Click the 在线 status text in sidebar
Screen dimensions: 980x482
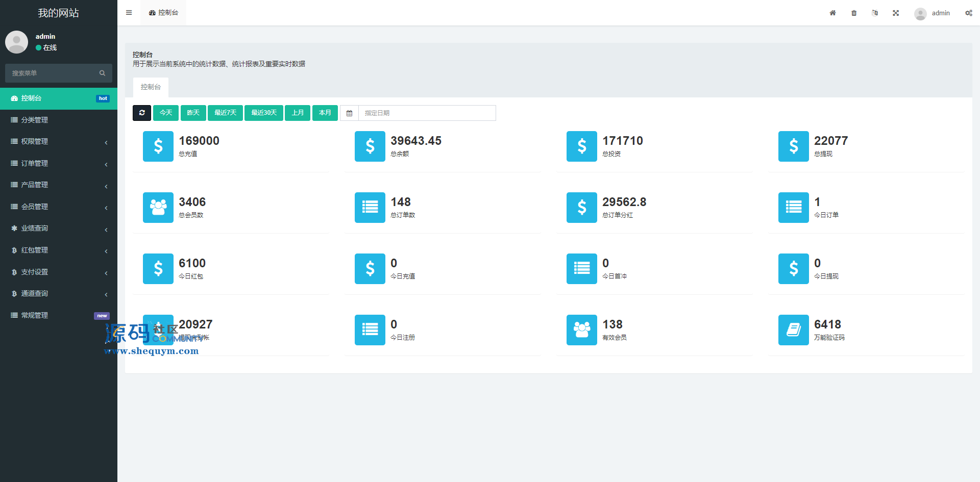(x=50, y=47)
